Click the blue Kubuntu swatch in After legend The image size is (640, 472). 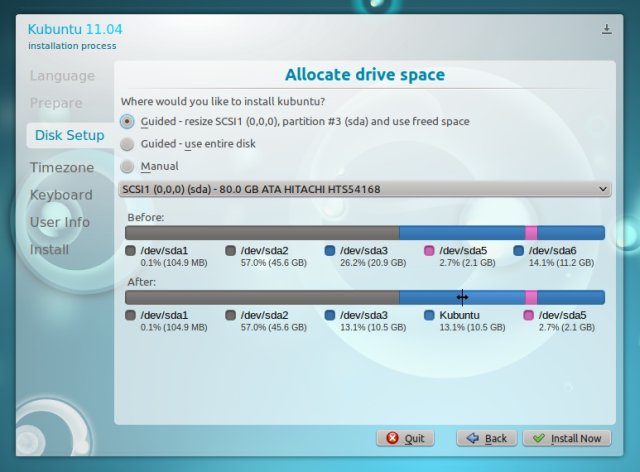pos(429,315)
